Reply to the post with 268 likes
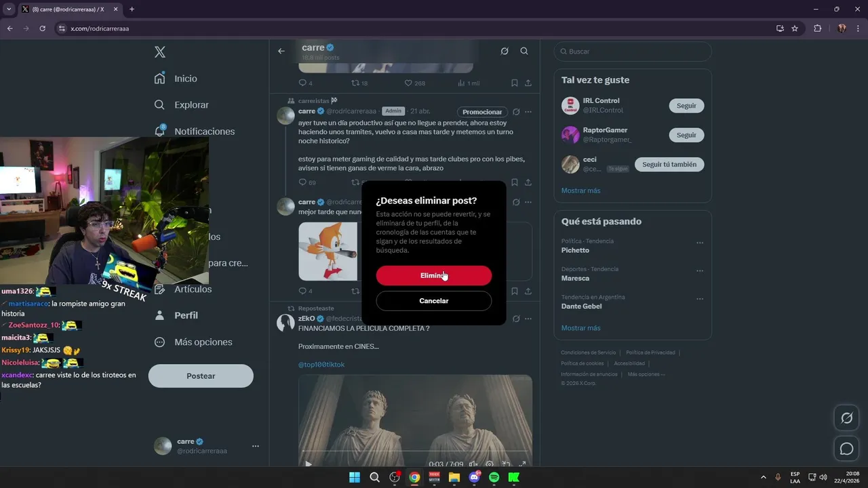Viewport: 868px width, 488px height. [x=302, y=83]
